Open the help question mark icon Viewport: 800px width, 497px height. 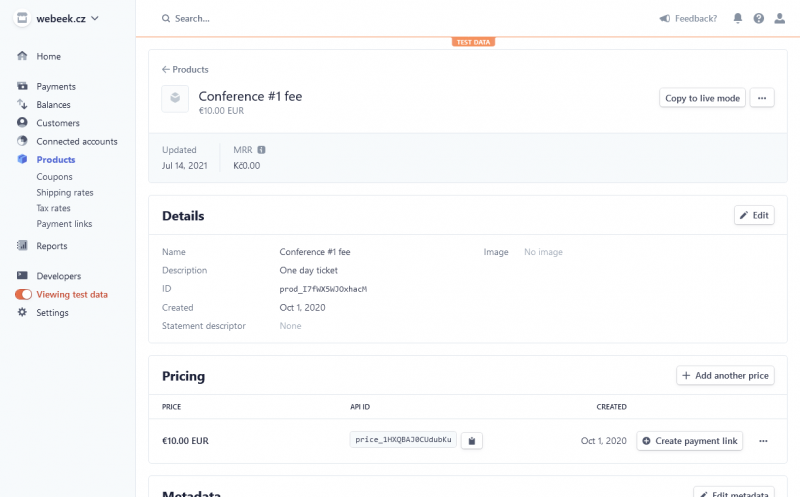coord(759,18)
